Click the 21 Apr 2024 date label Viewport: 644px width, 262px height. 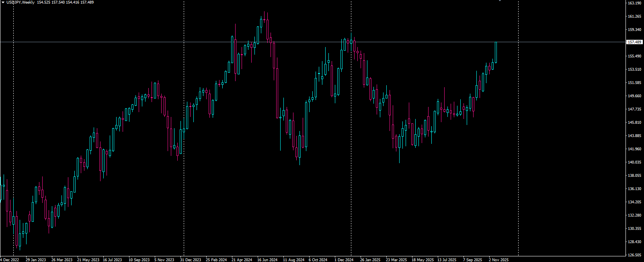point(242,260)
